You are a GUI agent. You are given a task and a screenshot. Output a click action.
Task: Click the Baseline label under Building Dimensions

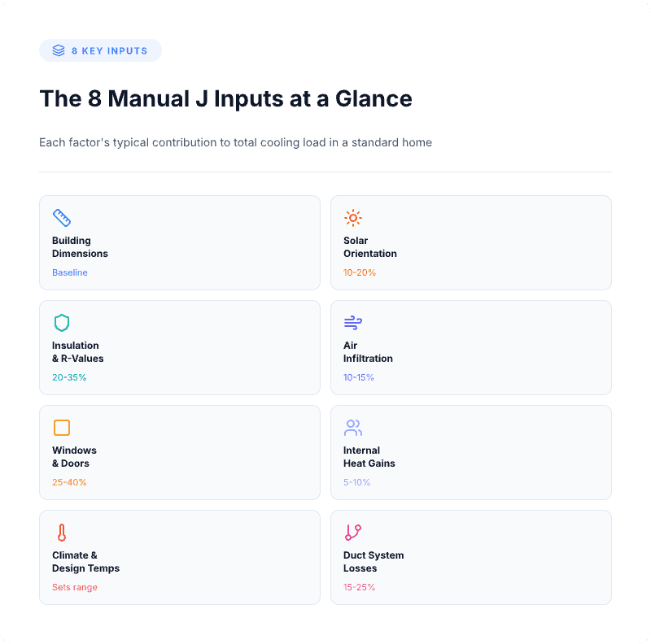70,272
